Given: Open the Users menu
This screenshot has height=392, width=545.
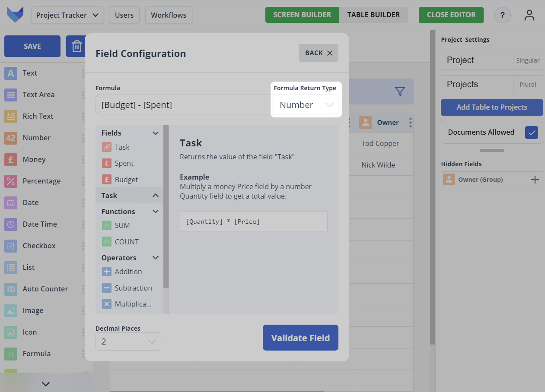Looking at the screenshot, I should 124,15.
